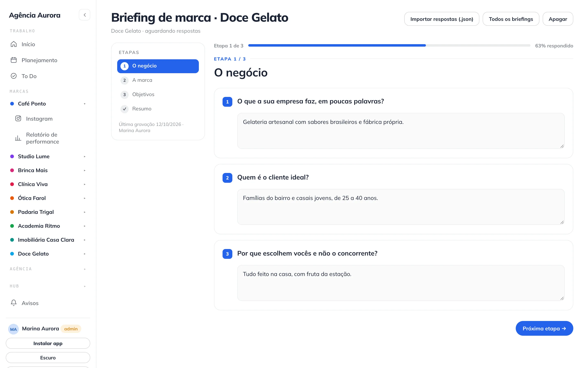The width and height of the screenshot is (588, 368).
Task: Click the Doce Gelato light blue dot
Action: (x=12, y=254)
